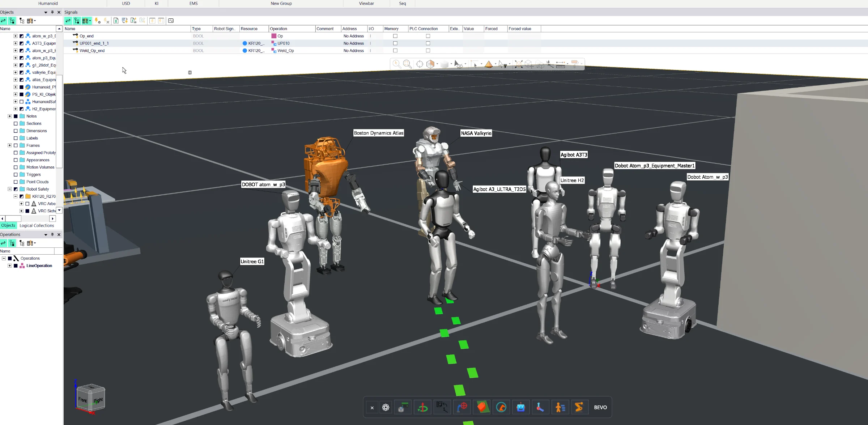Image resolution: width=868 pixels, height=425 pixels.
Task: Open the Objects panel options dropdown arrow
Action: tap(46, 12)
